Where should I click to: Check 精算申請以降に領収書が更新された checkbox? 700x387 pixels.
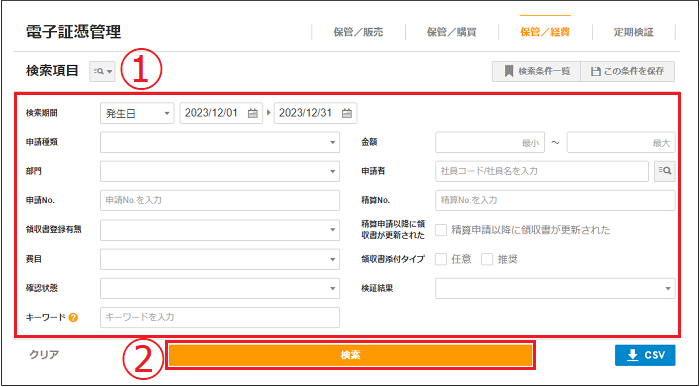441,230
